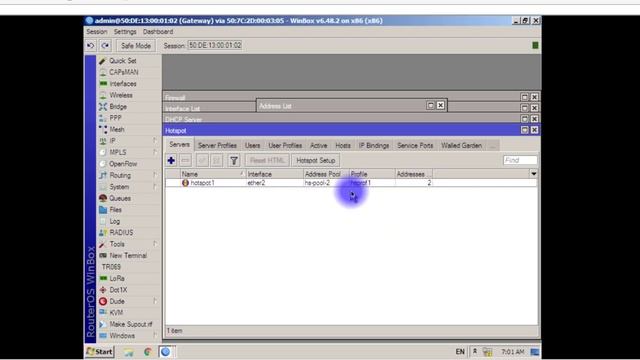Expand the Routing submenu
Viewport: 640px width, 360px height.
tap(155, 175)
